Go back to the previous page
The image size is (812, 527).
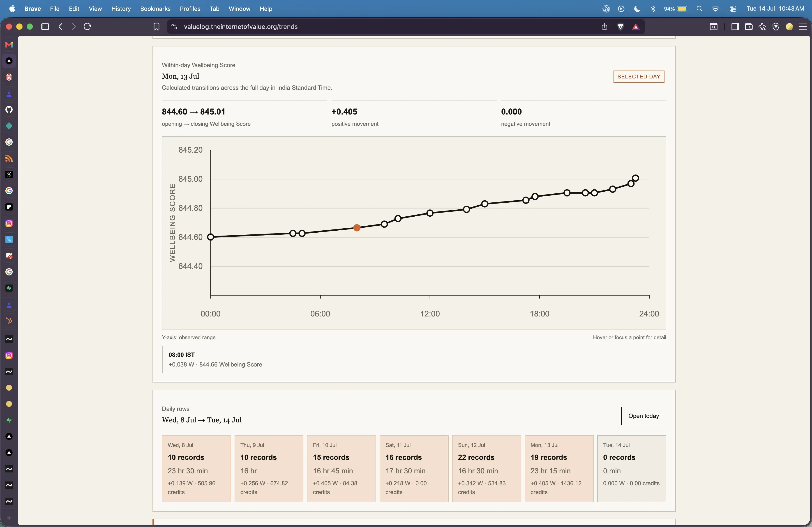point(61,27)
